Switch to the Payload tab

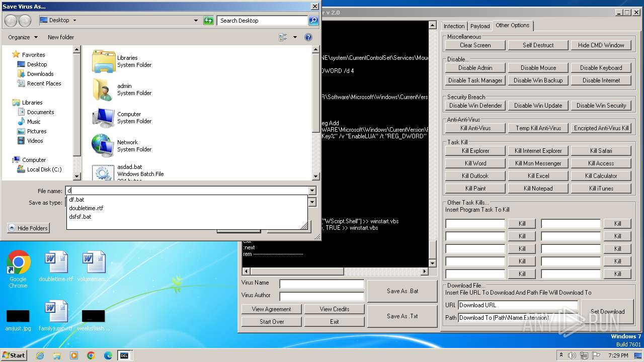pyautogui.click(x=480, y=26)
